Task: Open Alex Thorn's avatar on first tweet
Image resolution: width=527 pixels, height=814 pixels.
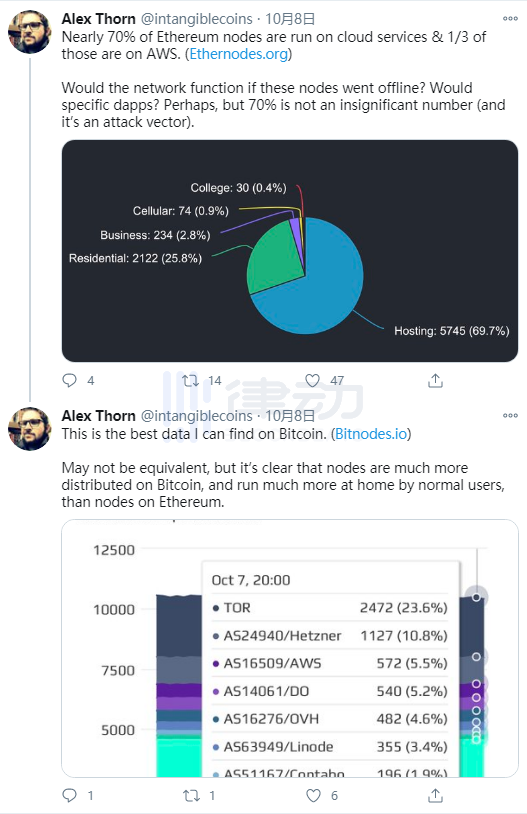Action: coord(30,32)
